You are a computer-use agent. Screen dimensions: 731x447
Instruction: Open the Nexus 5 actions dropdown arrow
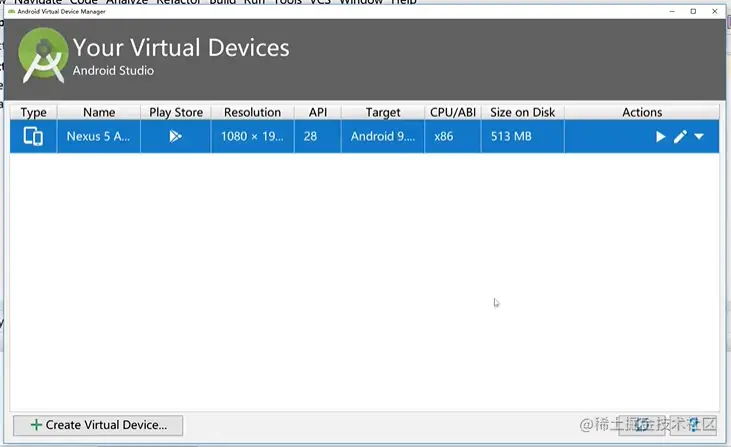[x=699, y=137]
